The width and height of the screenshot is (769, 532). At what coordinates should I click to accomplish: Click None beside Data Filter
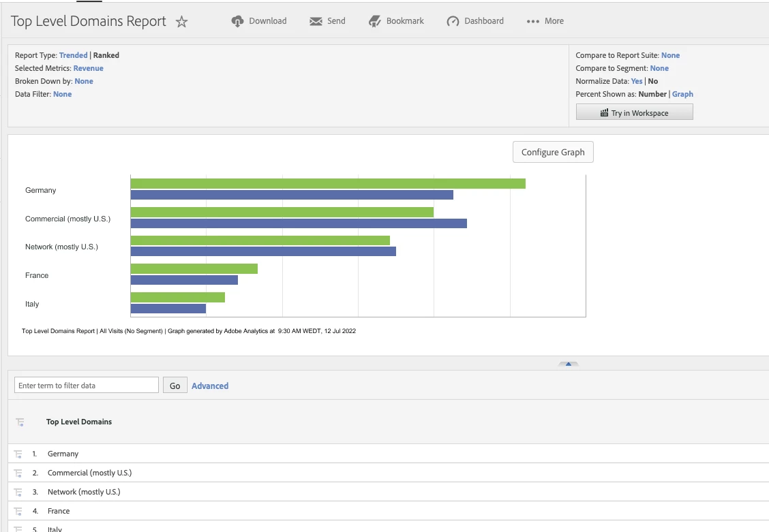click(62, 94)
